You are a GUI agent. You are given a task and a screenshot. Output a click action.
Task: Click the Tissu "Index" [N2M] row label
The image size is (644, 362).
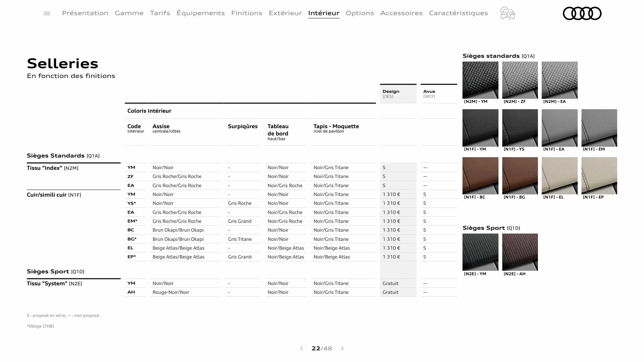(52, 168)
